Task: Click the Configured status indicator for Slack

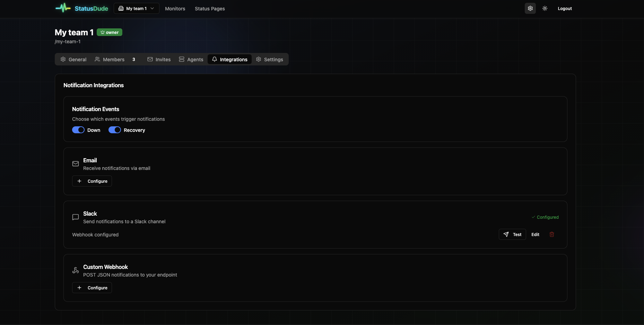Action: tap(545, 217)
